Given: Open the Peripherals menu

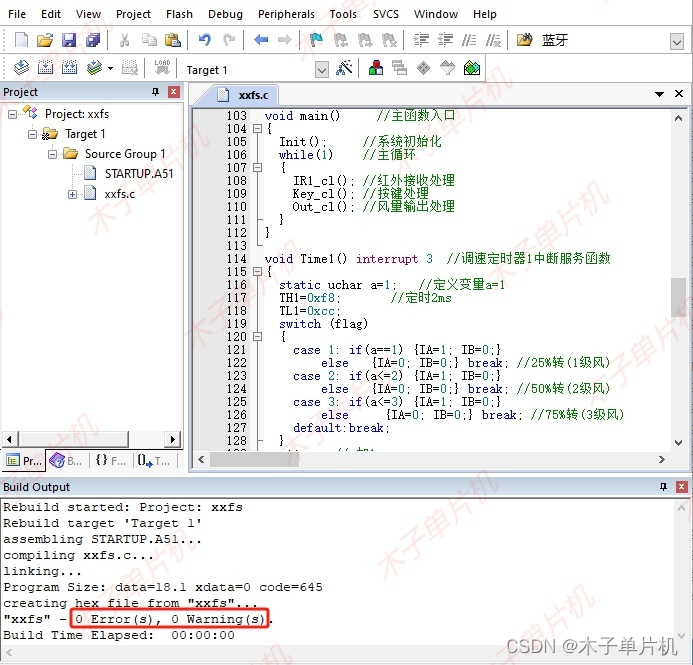Looking at the screenshot, I should coord(286,14).
